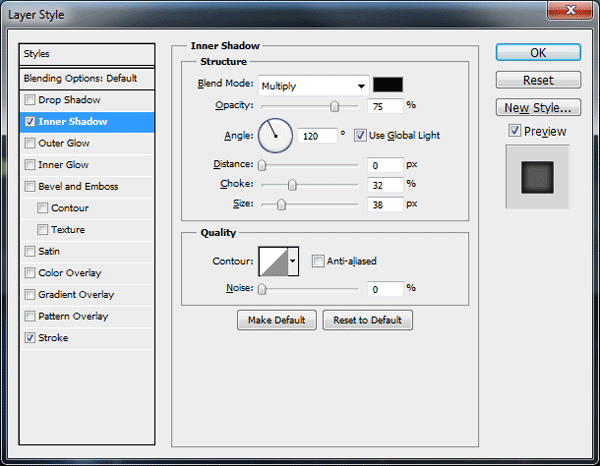Click the Size slider handle

point(281,205)
